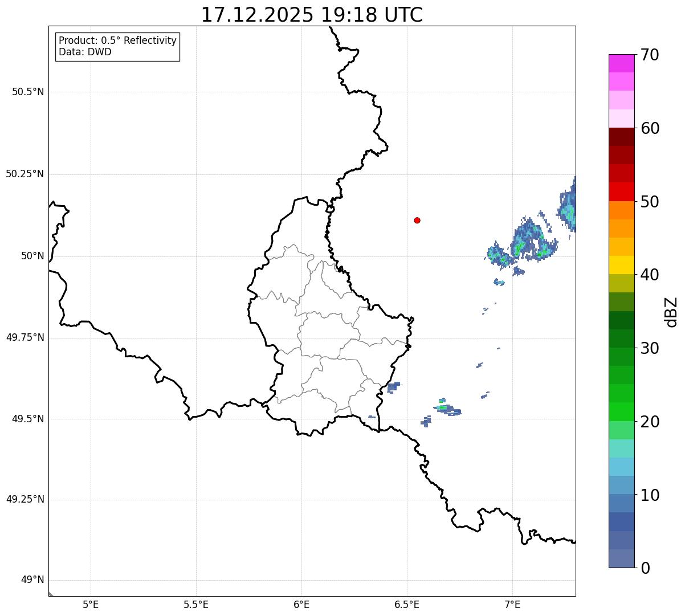Click the Product: 0.5° Reflectivity label
The image size is (685, 616).
pos(117,40)
